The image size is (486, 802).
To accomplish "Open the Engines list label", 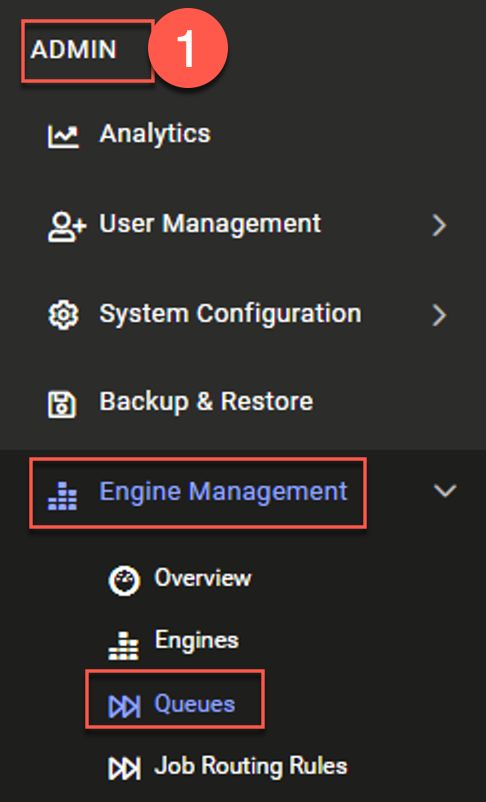I will pyautogui.click(x=196, y=640).
